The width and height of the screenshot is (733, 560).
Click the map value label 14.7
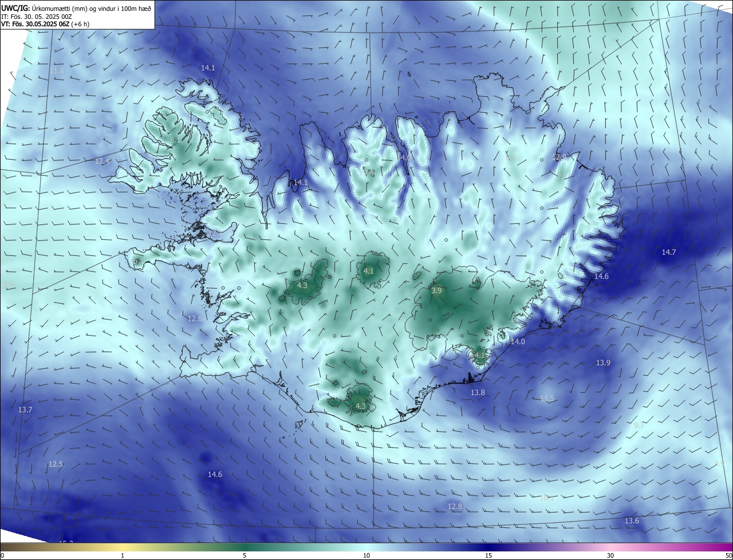tap(669, 252)
